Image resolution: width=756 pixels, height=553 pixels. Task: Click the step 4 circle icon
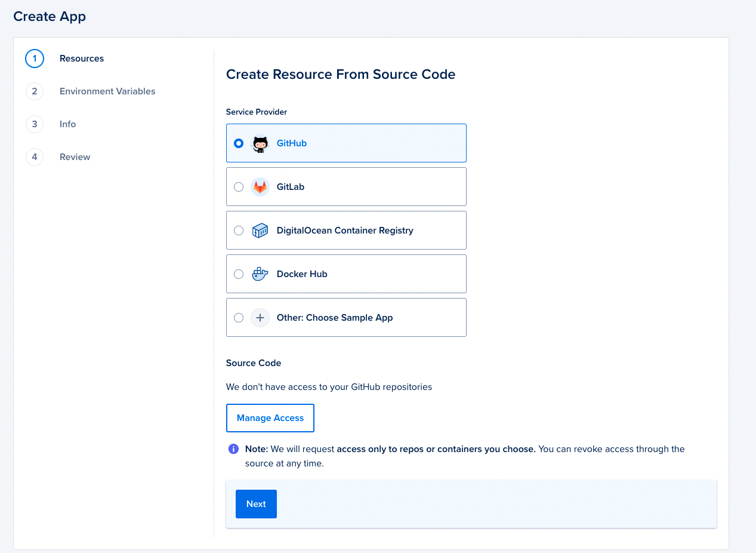click(x=35, y=157)
